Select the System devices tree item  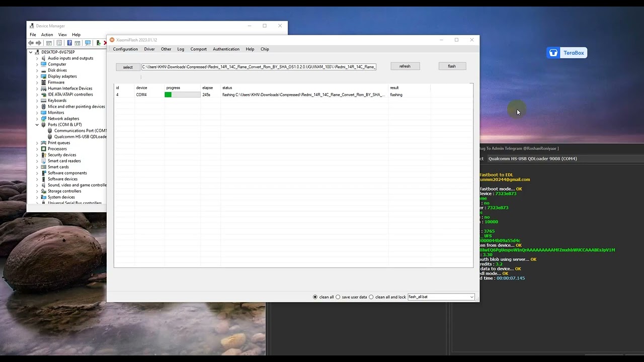tap(61, 197)
